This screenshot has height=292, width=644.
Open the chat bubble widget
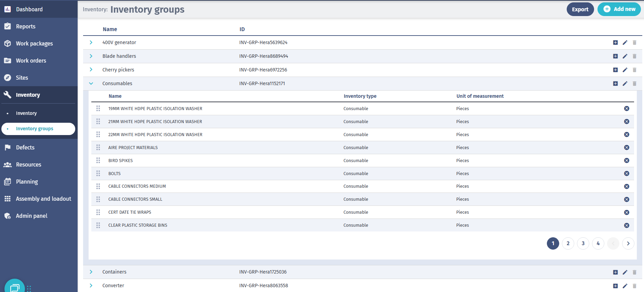click(x=15, y=287)
